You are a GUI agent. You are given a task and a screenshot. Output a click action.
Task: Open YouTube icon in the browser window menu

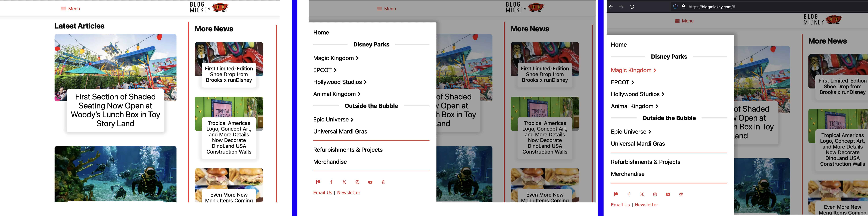coord(668,194)
